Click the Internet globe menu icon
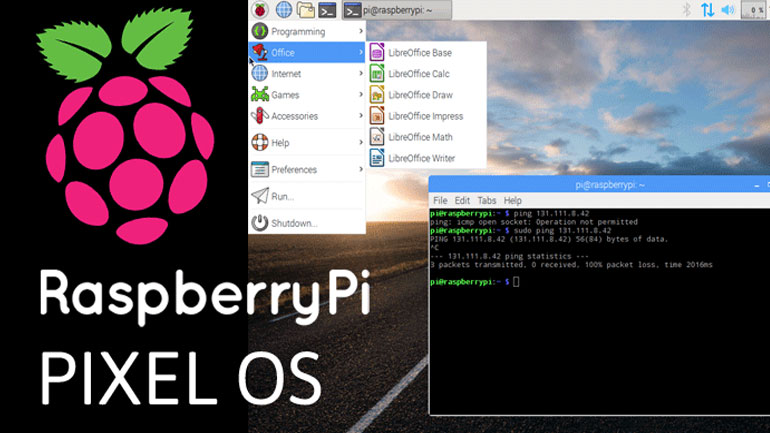The image size is (770, 433). pos(260,73)
